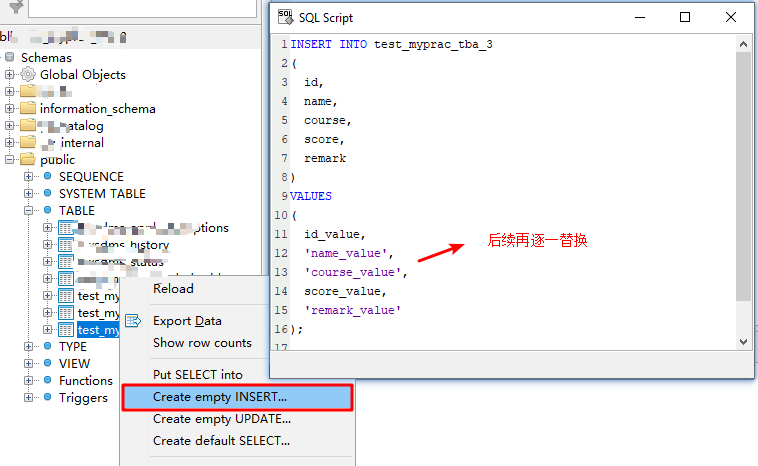Choose Create empty UPDATE... option
This screenshot has height=466, width=758.
221,419
